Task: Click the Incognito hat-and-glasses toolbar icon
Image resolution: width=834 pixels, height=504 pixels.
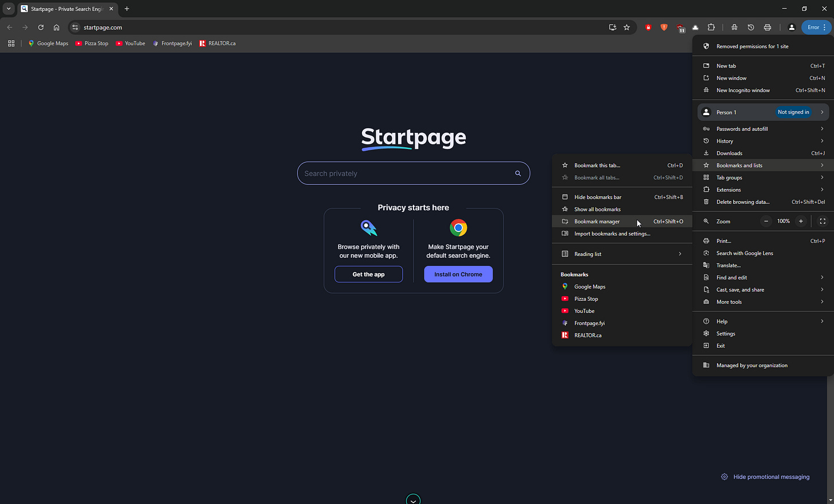Action: [734, 27]
